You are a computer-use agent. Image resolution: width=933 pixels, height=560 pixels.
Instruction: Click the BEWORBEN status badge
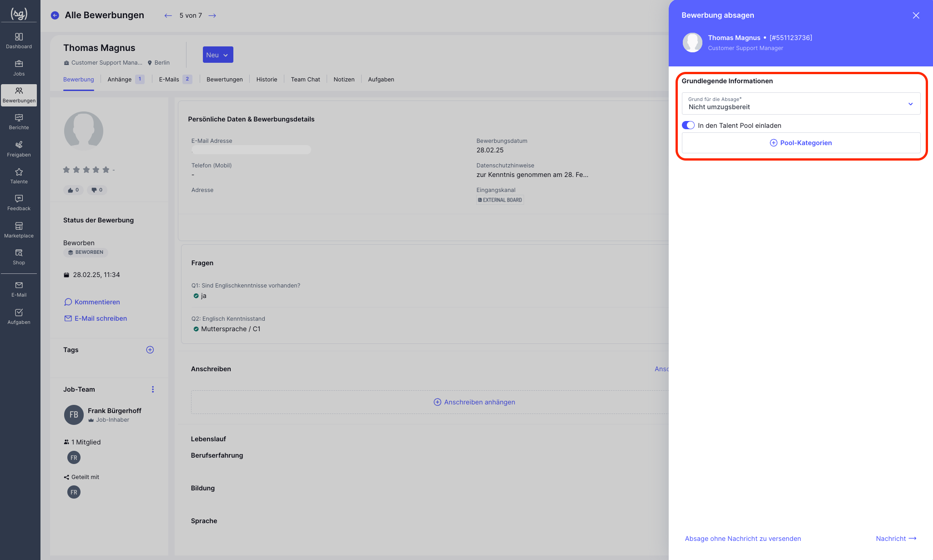click(x=86, y=252)
